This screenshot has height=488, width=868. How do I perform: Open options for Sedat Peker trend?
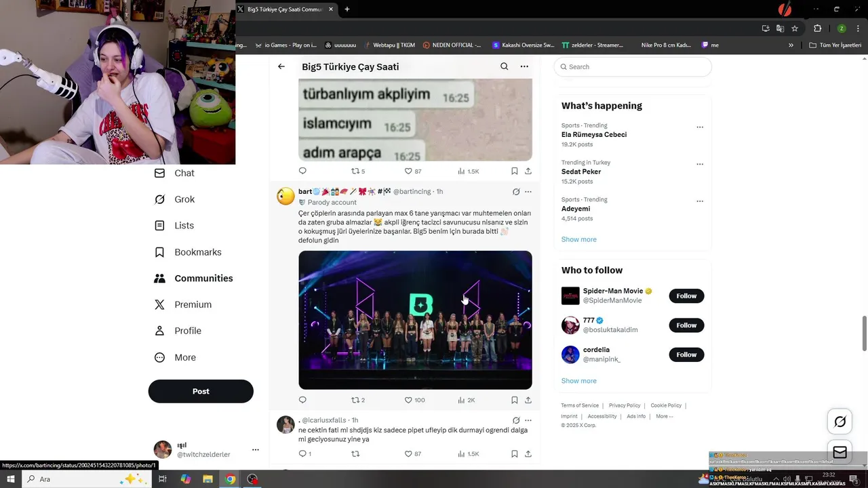click(x=700, y=164)
